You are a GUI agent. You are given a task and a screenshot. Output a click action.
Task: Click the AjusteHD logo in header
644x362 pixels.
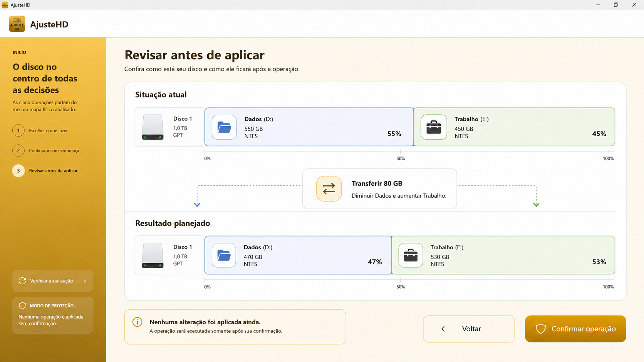click(x=17, y=24)
